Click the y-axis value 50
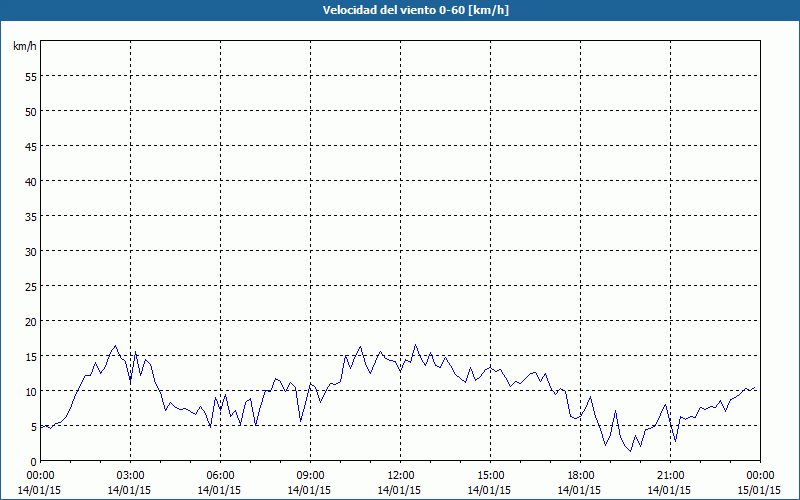 click(31, 111)
